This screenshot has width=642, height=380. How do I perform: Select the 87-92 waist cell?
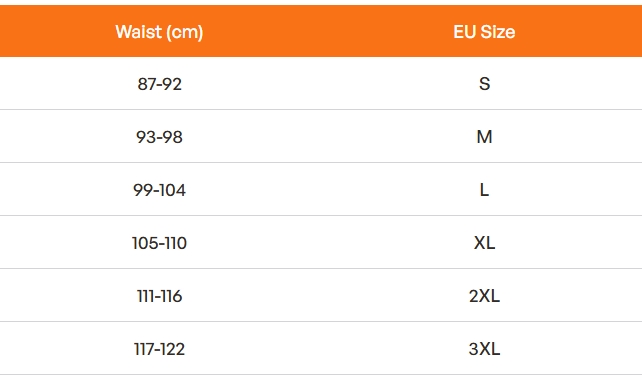click(159, 84)
